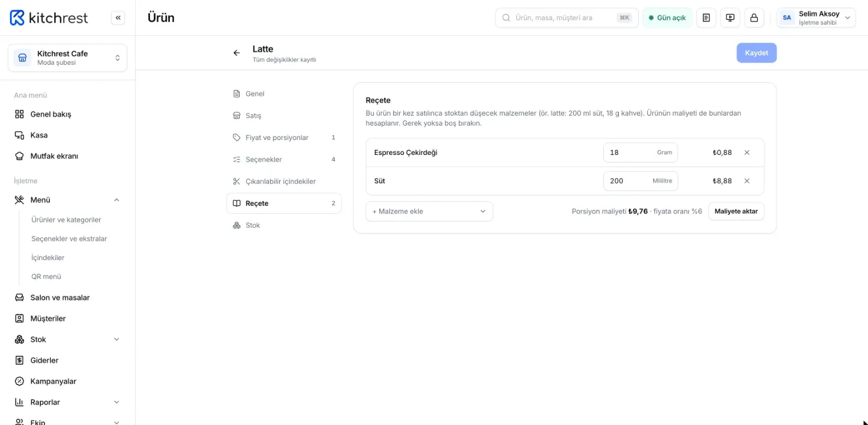Go to Müşteriler page

tap(68, 319)
